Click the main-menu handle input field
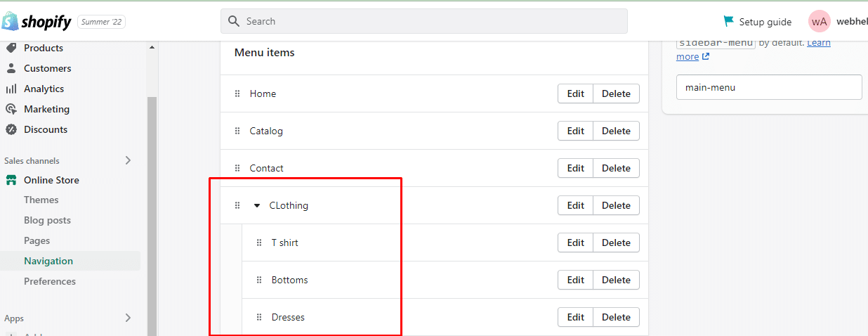The height and width of the screenshot is (336, 868). coord(769,87)
